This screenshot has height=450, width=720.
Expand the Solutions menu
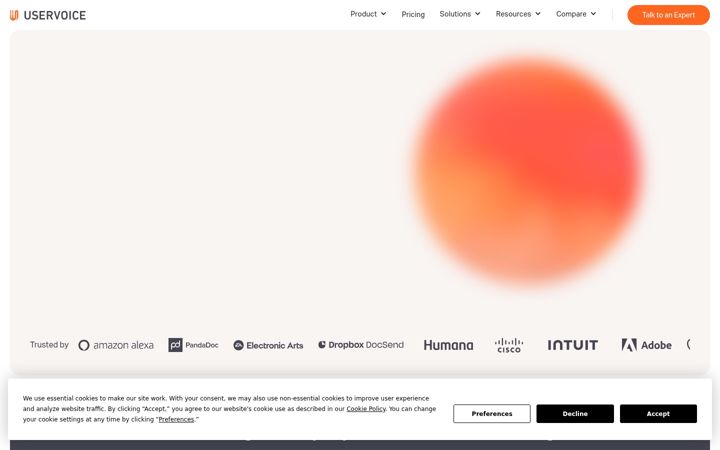[460, 14]
